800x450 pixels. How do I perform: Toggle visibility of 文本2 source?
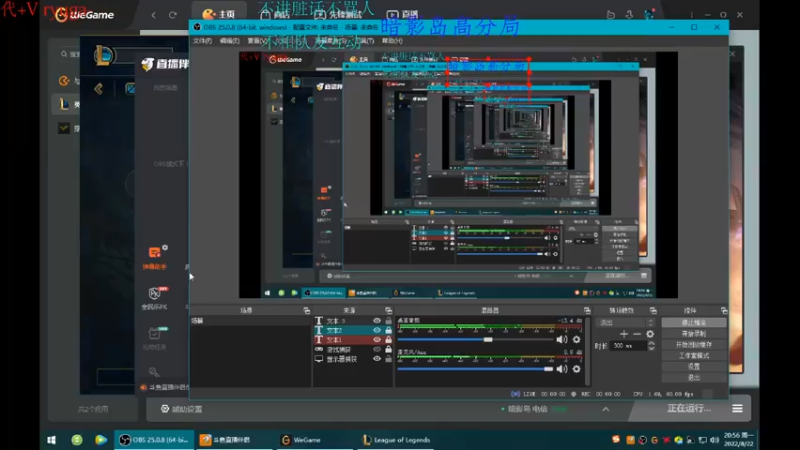coord(377,330)
